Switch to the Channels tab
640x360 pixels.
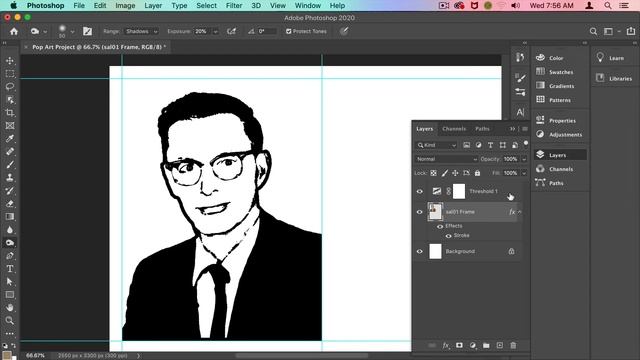[x=454, y=129]
